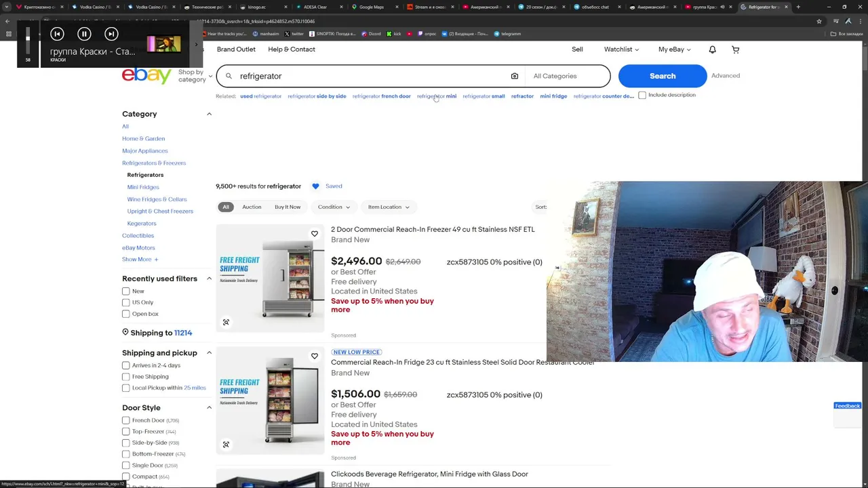This screenshot has height=488, width=868.
Task: Expand the Condition filter dropdown
Action: [334, 207]
